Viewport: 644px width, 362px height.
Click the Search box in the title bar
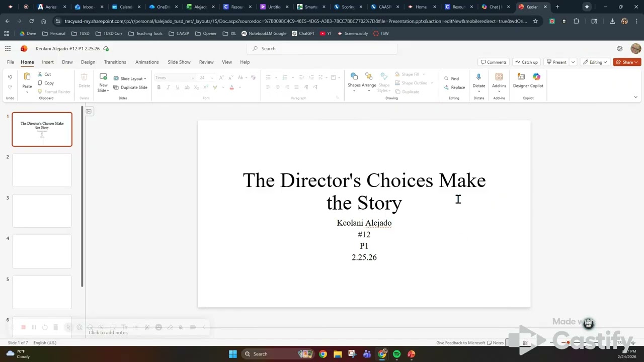pos(322,49)
